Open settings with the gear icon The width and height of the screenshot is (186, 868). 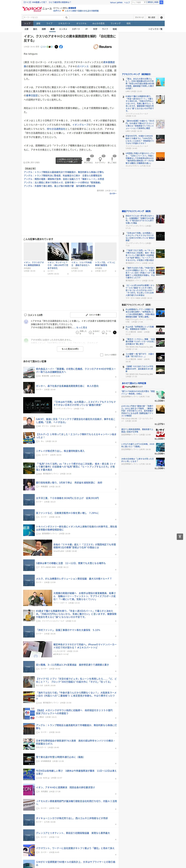pyautogui.click(x=161, y=18)
